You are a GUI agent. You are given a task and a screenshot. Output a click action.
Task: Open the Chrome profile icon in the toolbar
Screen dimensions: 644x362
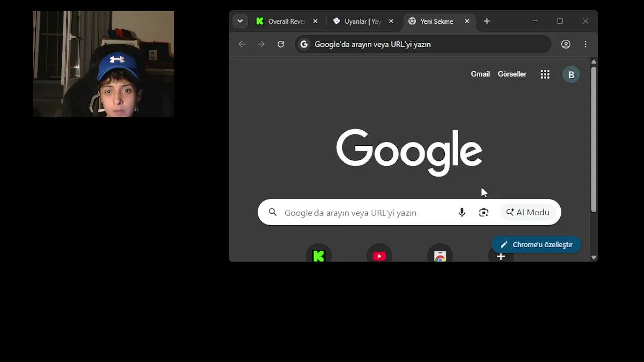pos(566,44)
